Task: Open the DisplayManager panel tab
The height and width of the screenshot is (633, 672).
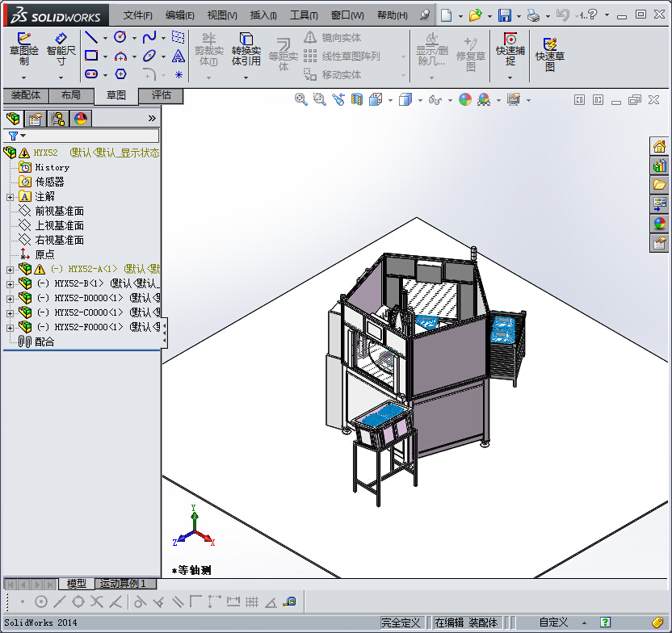Action: (x=81, y=118)
